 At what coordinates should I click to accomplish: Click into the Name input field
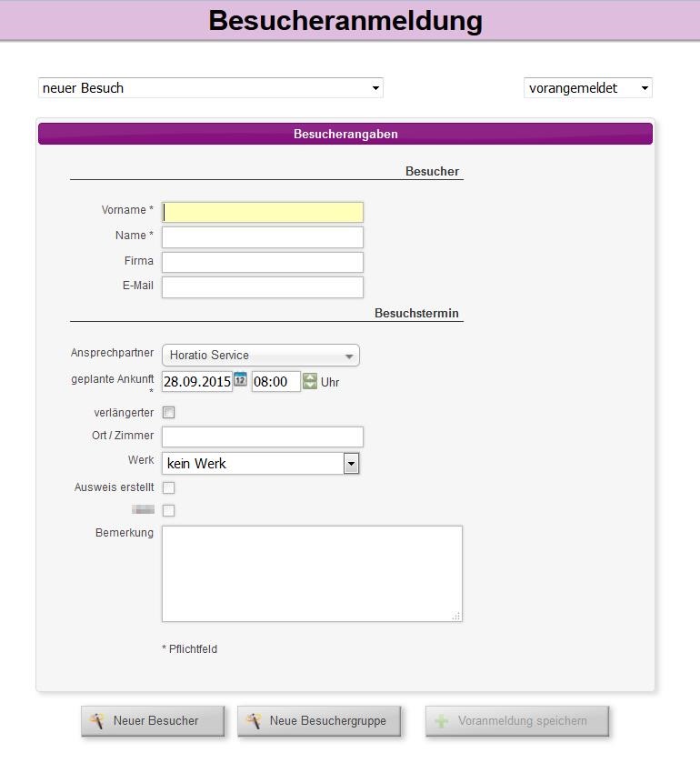(262, 237)
